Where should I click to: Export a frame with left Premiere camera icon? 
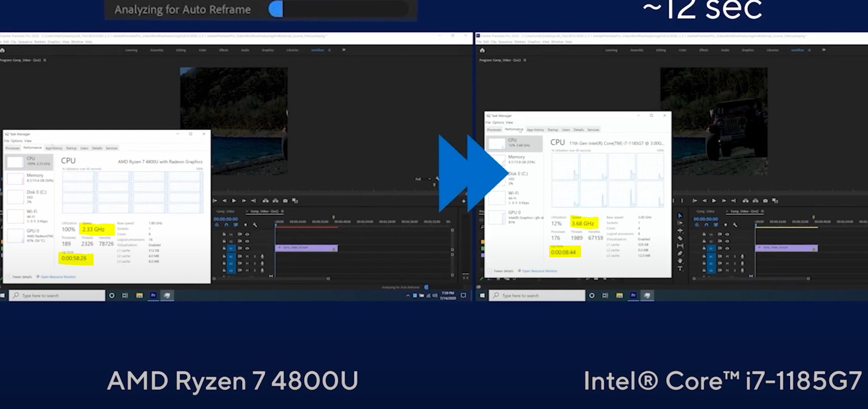click(x=285, y=201)
